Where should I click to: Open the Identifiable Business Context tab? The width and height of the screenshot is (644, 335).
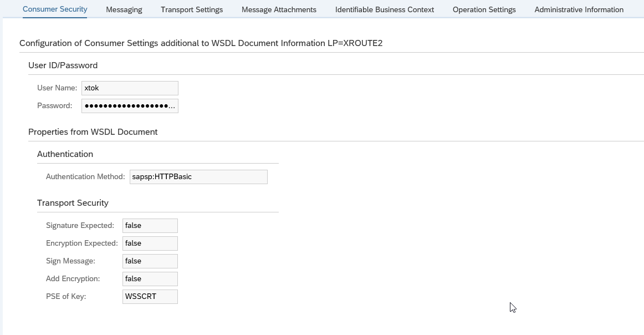(x=385, y=9)
